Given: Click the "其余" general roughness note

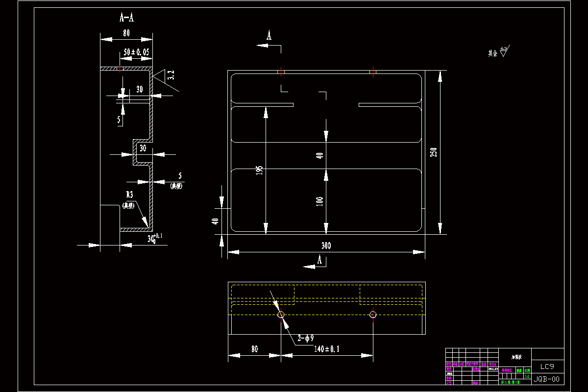Looking at the screenshot, I should coord(492,53).
